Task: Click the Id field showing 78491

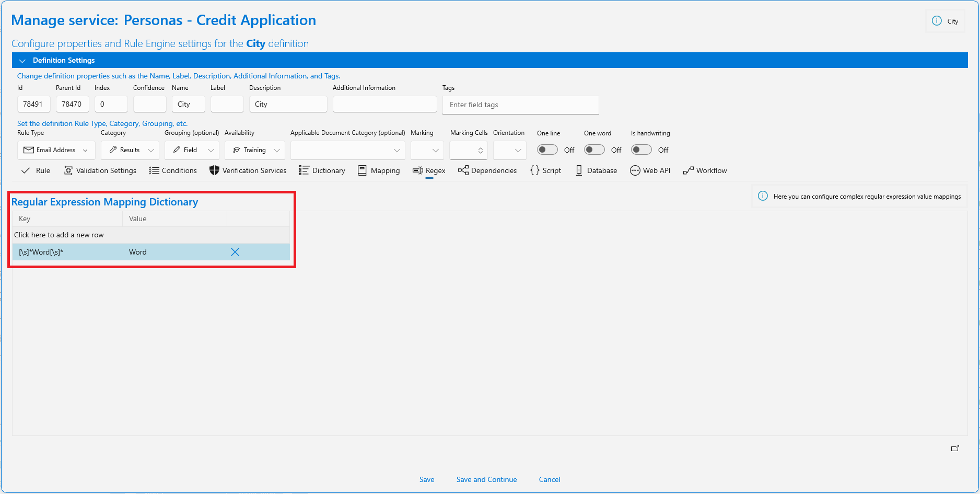Action: point(34,104)
